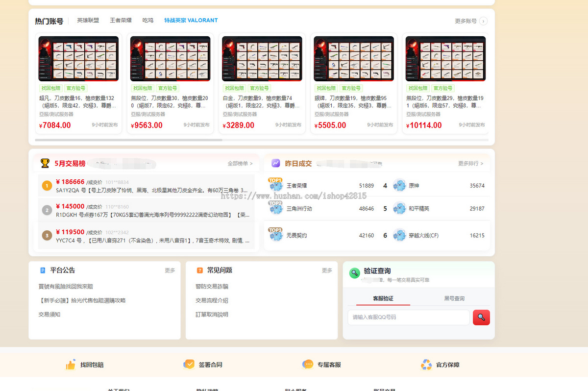Open the 更多账号 link
This screenshot has width=588, height=391.
[x=465, y=21]
